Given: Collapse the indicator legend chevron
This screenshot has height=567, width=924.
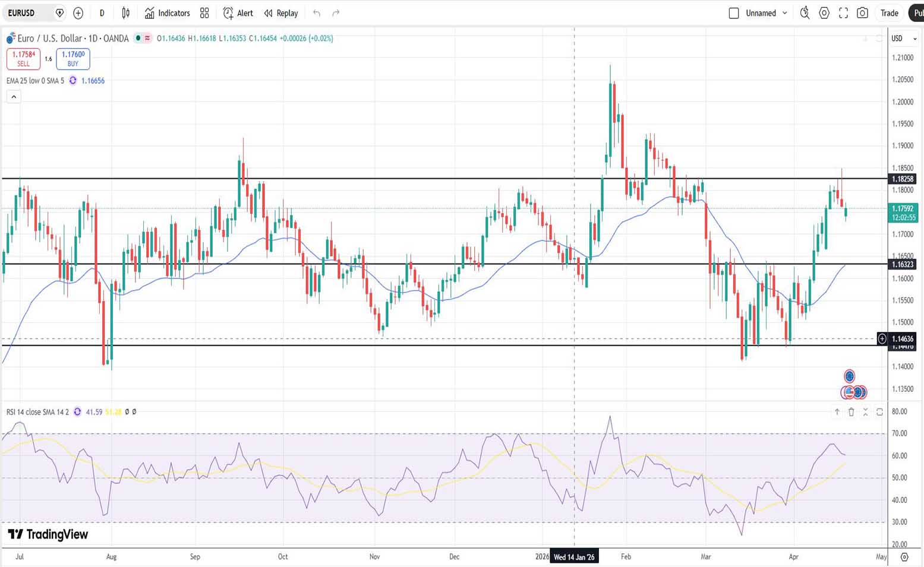Looking at the screenshot, I should pos(14,97).
